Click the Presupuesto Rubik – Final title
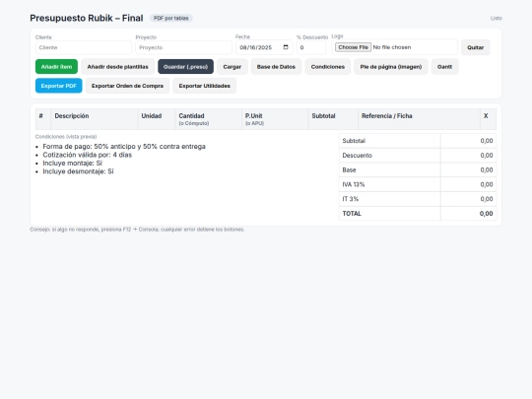Image resolution: width=532 pixels, height=399 pixels. [x=87, y=18]
